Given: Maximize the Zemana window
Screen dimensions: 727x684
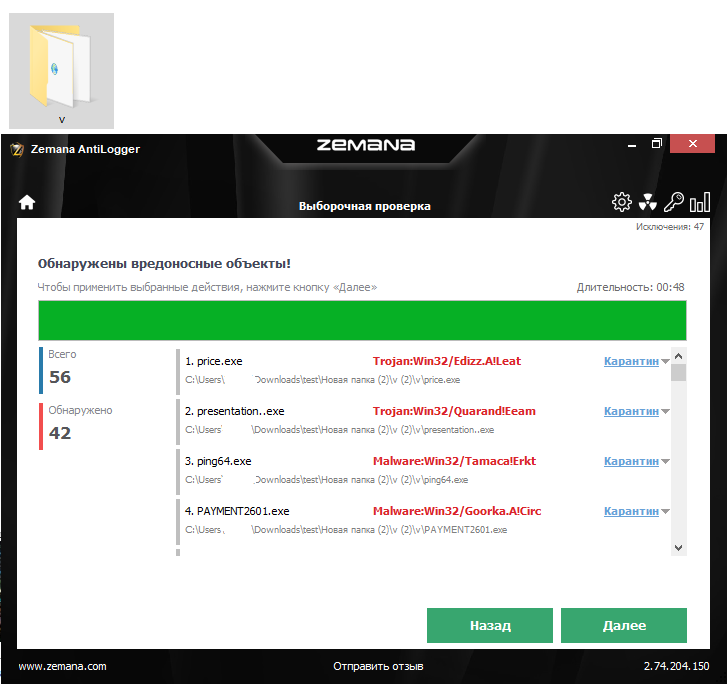Looking at the screenshot, I should [x=657, y=144].
